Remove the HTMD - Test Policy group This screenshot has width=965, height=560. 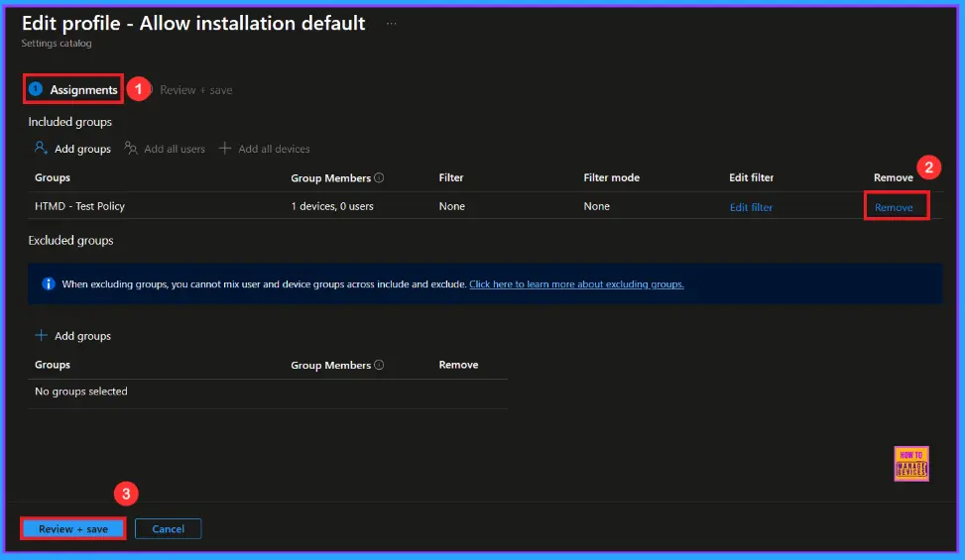[x=894, y=207]
